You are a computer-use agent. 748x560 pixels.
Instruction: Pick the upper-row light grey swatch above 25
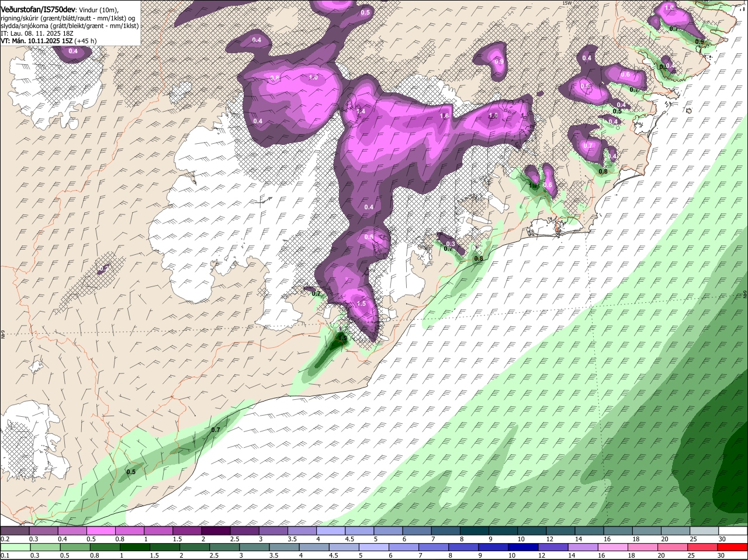(705, 531)
